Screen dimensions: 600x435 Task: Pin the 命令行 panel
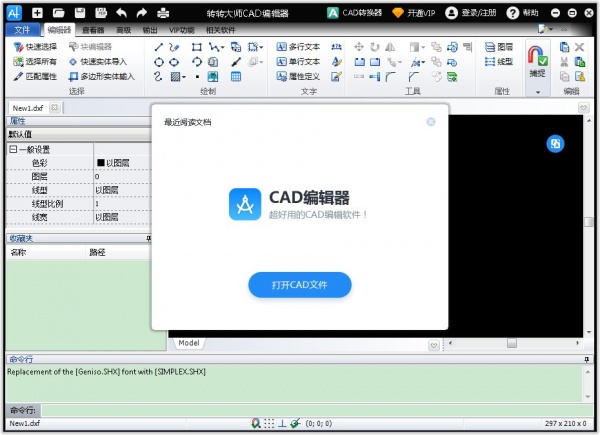click(x=586, y=359)
